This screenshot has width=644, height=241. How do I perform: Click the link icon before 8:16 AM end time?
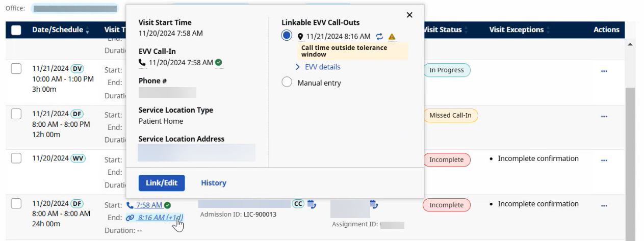(x=130, y=218)
